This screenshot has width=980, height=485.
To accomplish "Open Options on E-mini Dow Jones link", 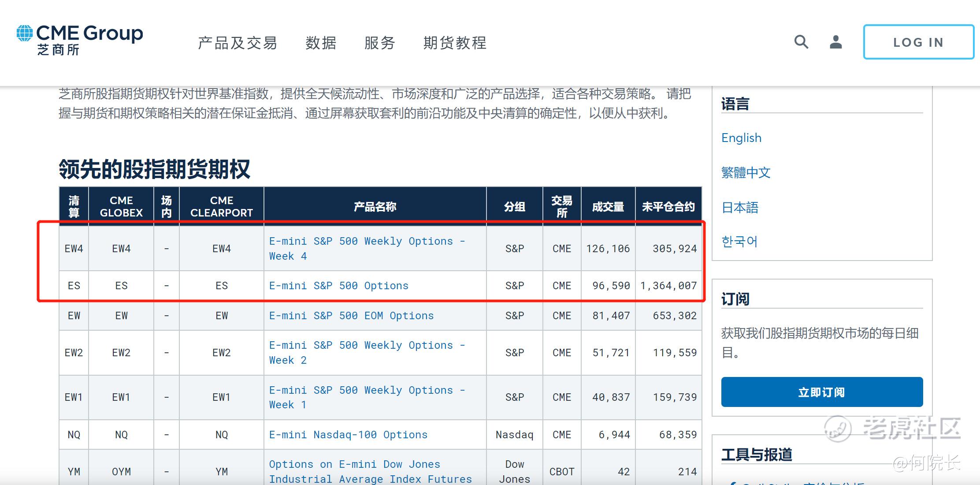I will tap(370, 471).
